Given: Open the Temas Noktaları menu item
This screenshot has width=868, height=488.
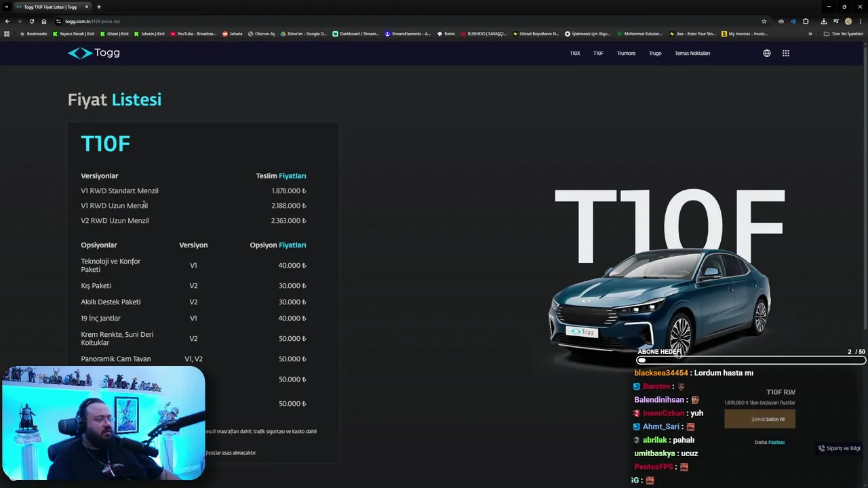Looking at the screenshot, I should pos(692,53).
